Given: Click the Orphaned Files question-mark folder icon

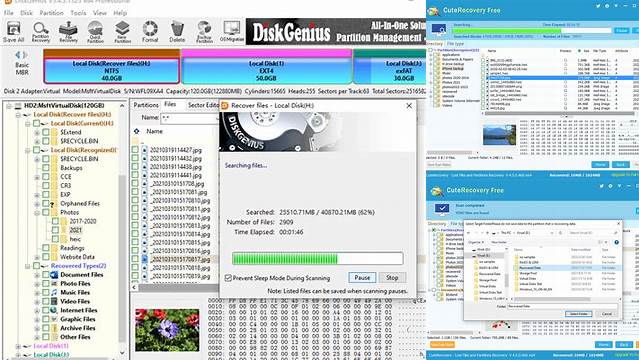Looking at the screenshot, I should [54, 203].
